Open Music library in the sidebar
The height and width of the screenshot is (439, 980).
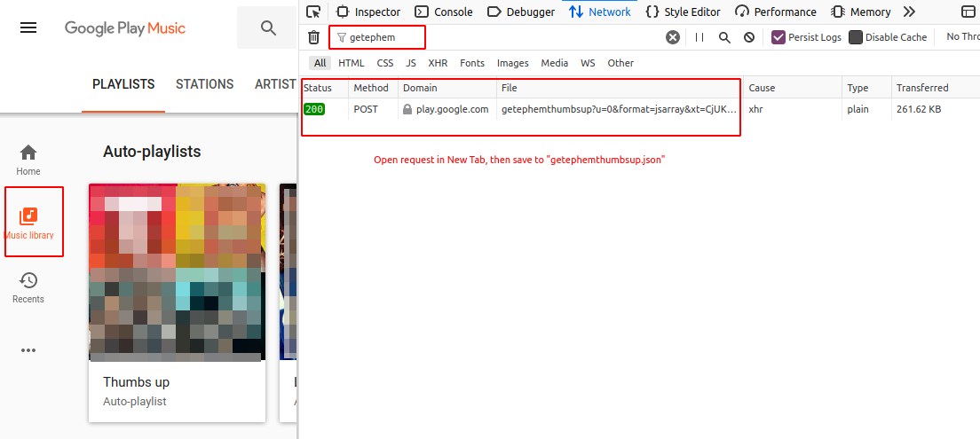pos(28,223)
